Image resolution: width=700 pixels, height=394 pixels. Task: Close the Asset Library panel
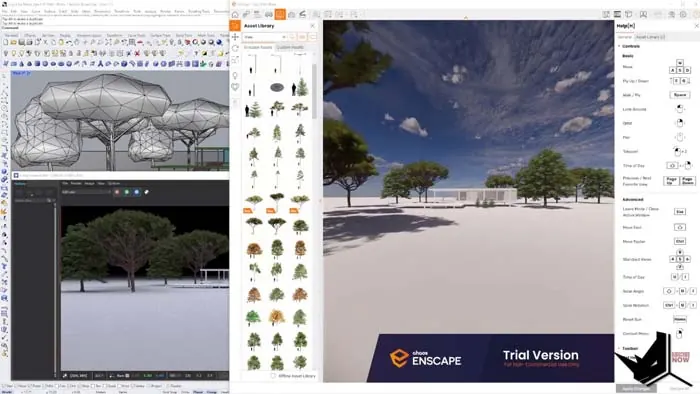312,26
